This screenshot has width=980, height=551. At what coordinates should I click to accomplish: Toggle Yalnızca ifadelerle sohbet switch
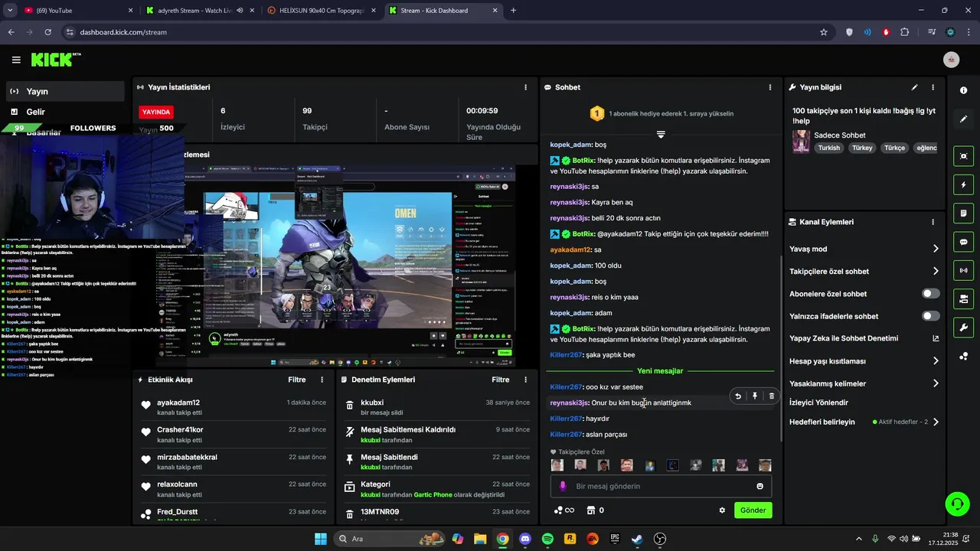point(931,316)
